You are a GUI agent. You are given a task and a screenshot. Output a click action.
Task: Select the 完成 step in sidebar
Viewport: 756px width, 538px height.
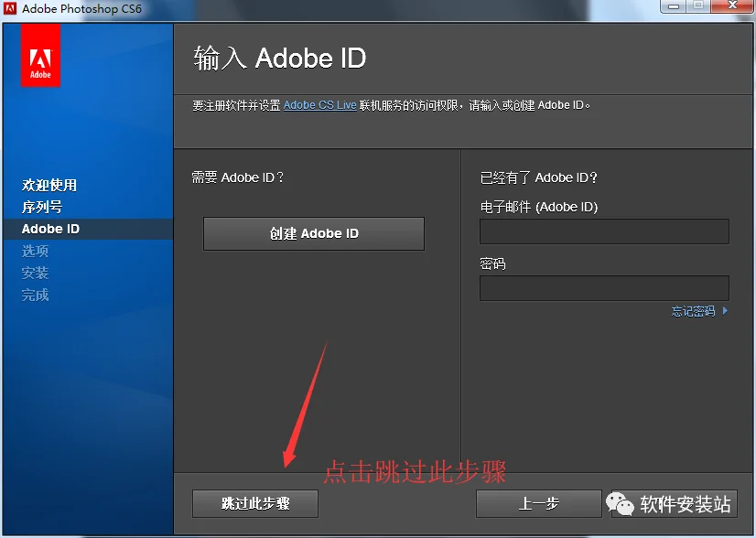[x=35, y=295]
